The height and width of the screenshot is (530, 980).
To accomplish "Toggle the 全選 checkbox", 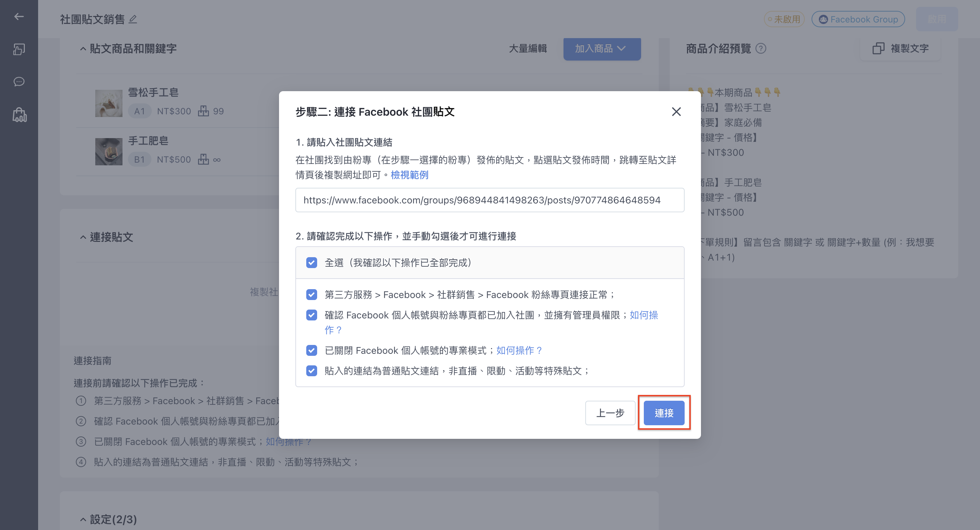I will click(x=312, y=263).
